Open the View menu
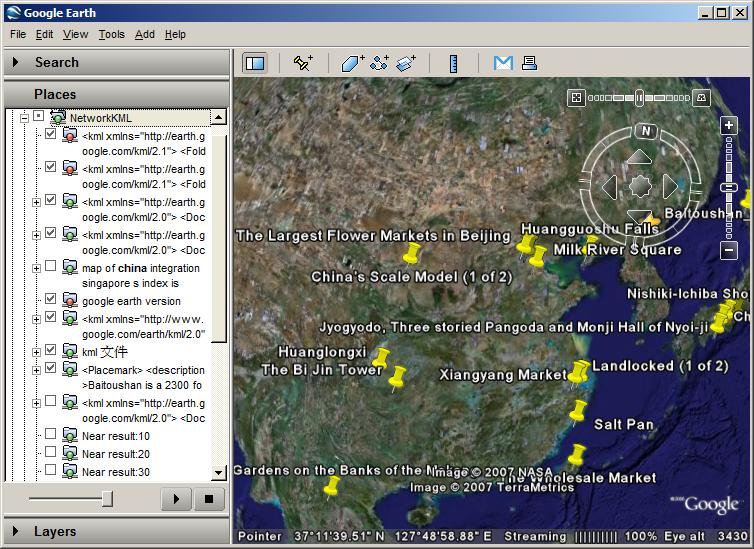 coord(75,34)
